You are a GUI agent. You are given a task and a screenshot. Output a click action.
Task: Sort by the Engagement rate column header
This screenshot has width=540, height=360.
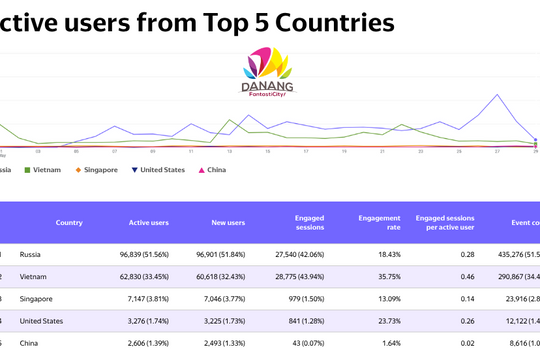pyautogui.click(x=380, y=223)
